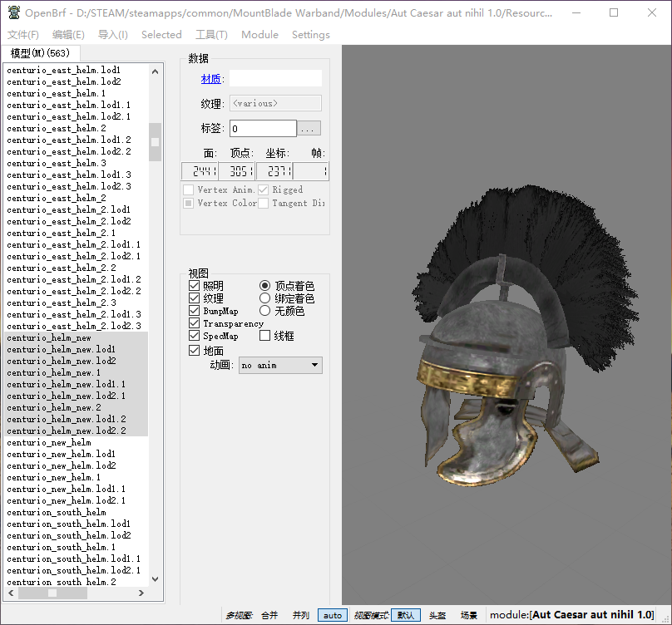Disable the 纹理 texture view checkbox
Screen dimensions: 672x625
click(x=194, y=298)
